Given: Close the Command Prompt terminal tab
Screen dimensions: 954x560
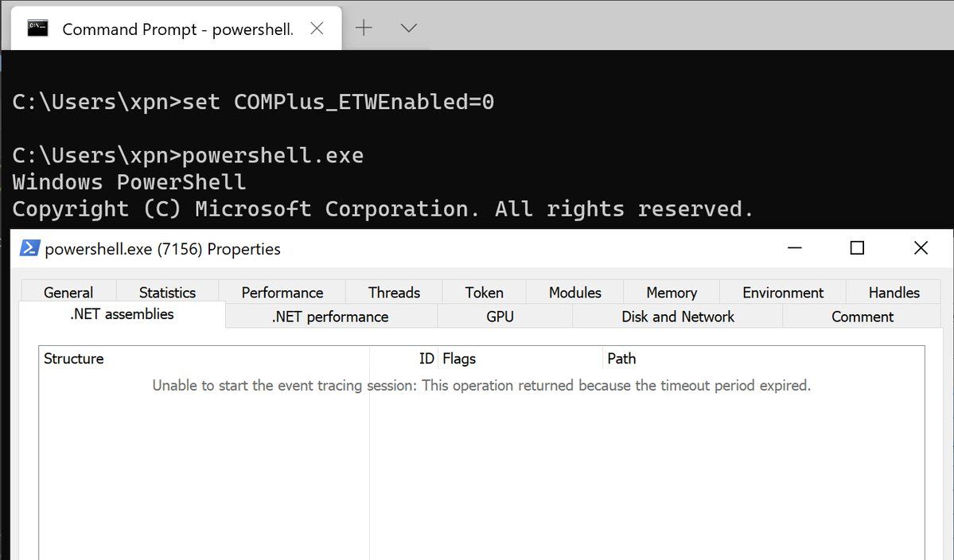Looking at the screenshot, I should tap(317, 29).
